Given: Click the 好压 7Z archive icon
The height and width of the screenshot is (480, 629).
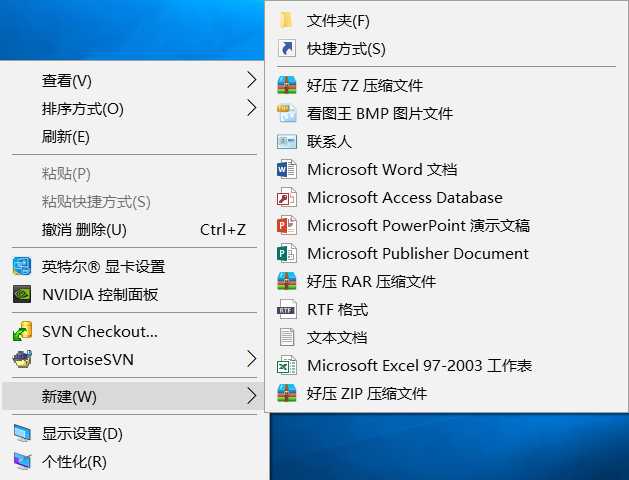Looking at the screenshot, I should 286,85.
